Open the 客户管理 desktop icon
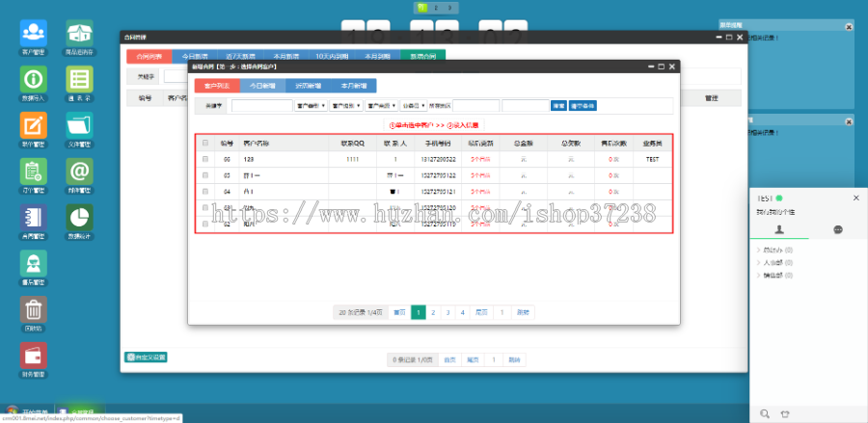868x423 pixels. pyautogui.click(x=33, y=34)
